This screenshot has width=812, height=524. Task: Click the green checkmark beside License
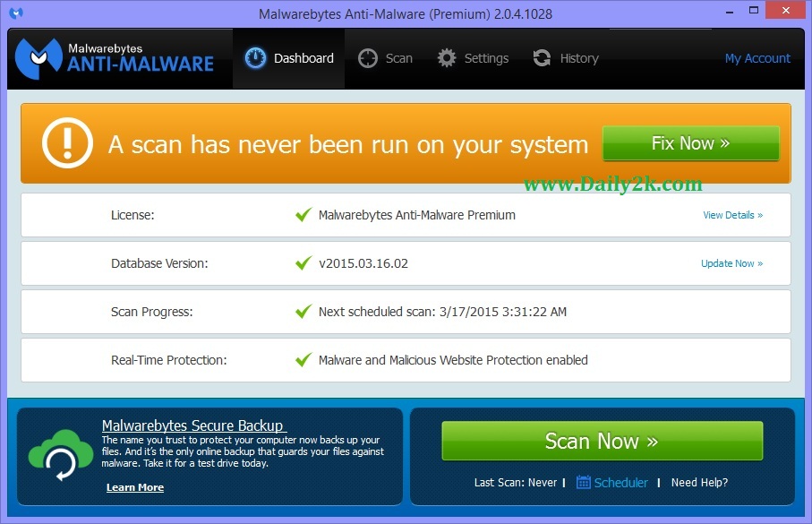[x=303, y=215]
